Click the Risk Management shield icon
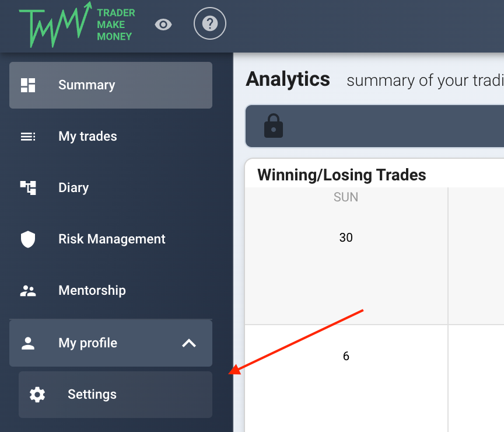This screenshot has height=432, width=504. pos(28,239)
